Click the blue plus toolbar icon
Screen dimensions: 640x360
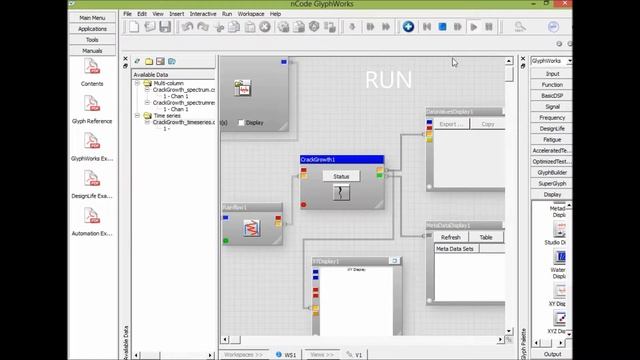408,27
